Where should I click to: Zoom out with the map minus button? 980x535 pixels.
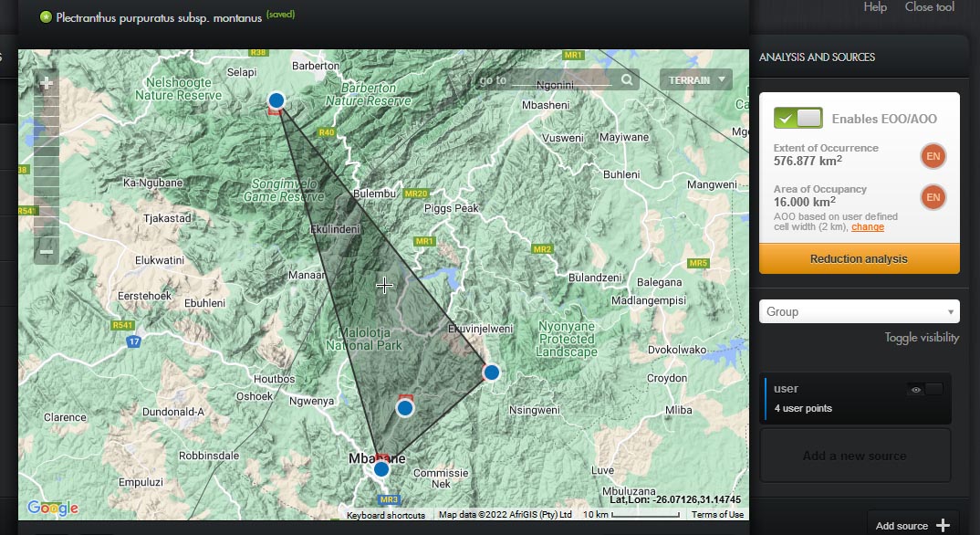click(47, 251)
